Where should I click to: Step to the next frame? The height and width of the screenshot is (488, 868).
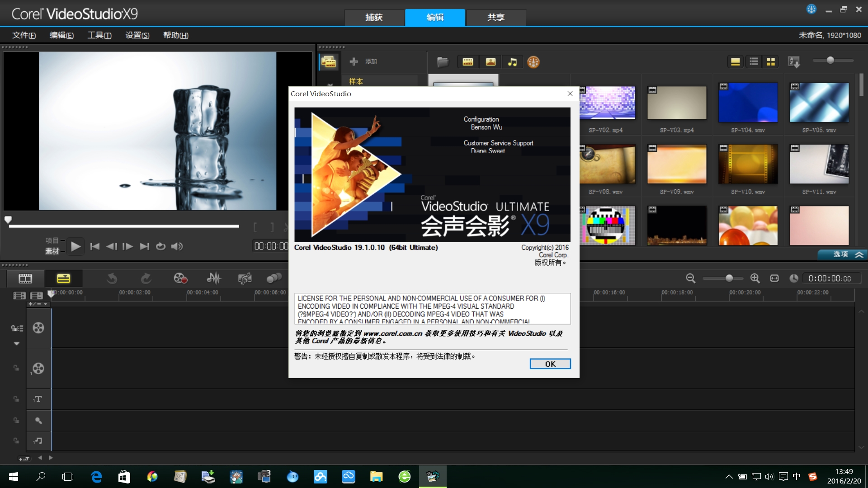click(x=128, y=246)
